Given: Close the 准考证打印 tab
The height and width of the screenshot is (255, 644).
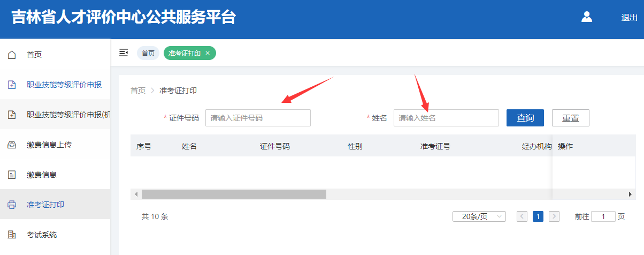Looking at the screenshot, I should 208,53.
